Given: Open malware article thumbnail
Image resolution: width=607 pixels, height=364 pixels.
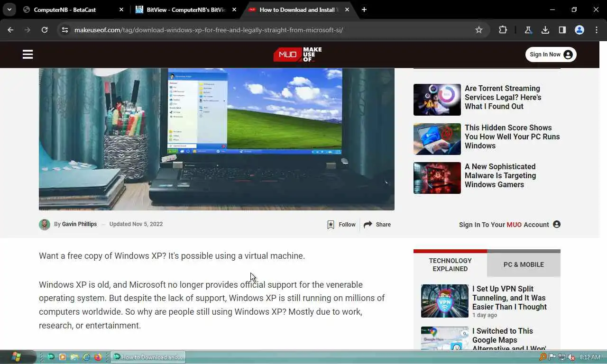Looking at the screenshot, I should (x=437, y=178).
